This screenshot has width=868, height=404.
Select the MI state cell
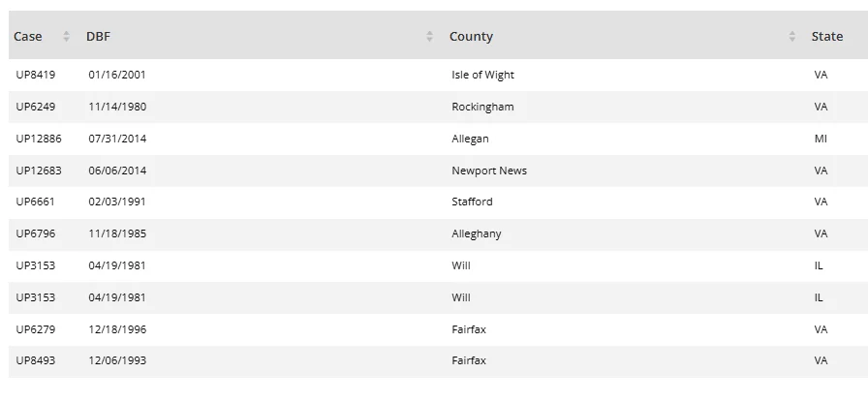click(x=821, y=139)
